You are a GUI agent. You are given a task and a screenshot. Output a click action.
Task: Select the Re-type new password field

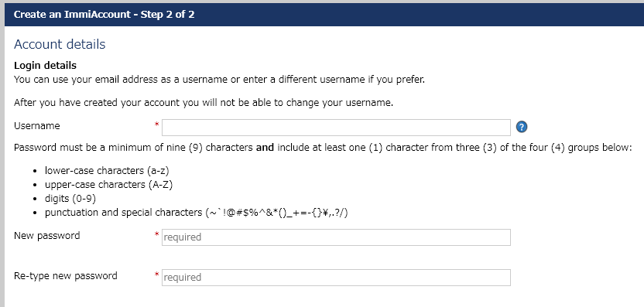pyautogui.click(x=336, y=278)
